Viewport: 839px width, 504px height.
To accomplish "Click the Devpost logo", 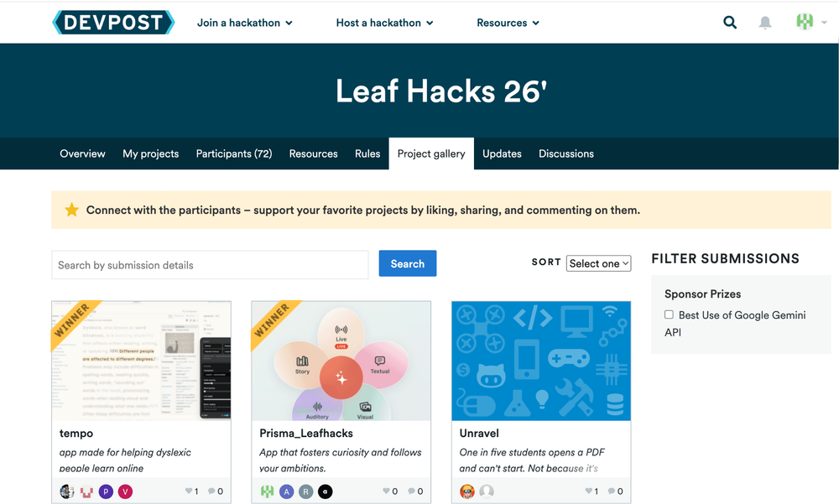I will tap(113, 23).
